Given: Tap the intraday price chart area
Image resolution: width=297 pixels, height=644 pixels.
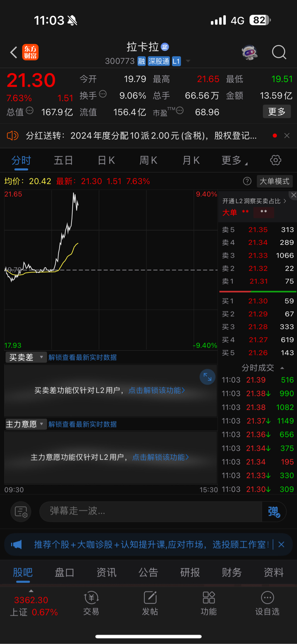Looking at the screenshot, I should (111, 270).
